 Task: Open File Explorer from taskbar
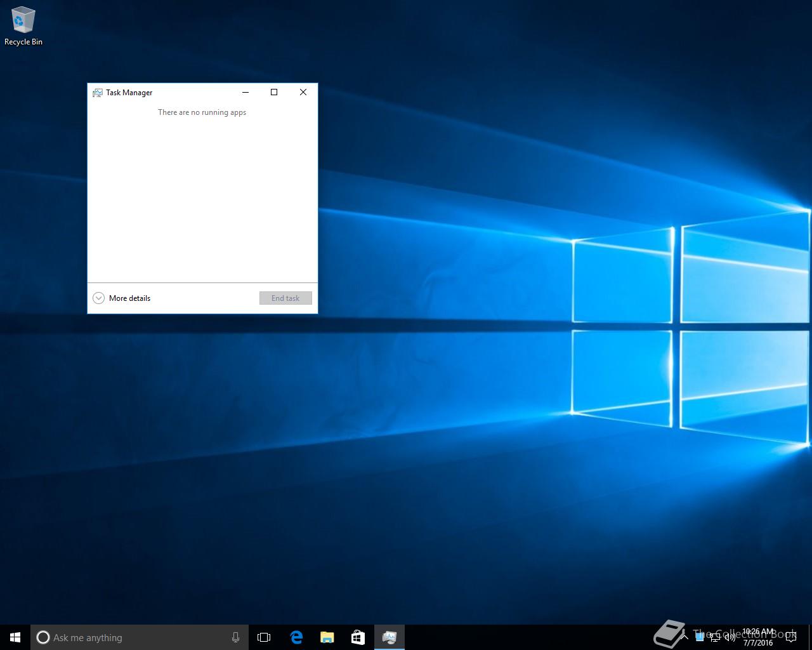click(x=327, y=637)
